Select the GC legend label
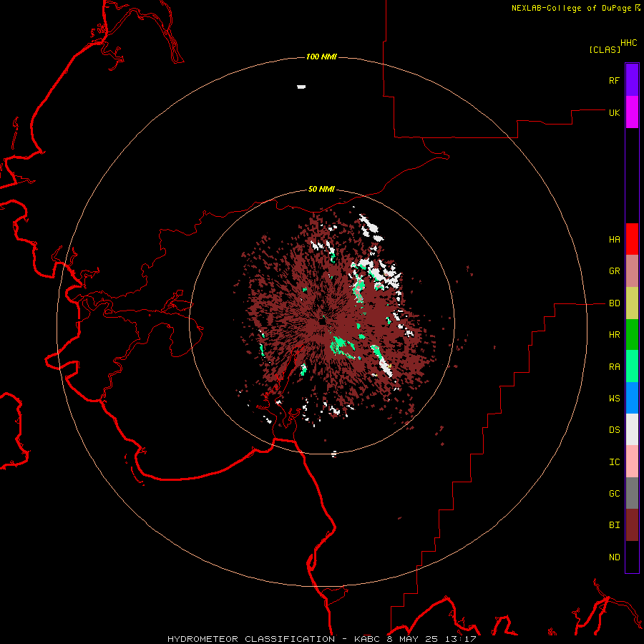The height and width of the screenshot is (644, 644). point(614,494)
